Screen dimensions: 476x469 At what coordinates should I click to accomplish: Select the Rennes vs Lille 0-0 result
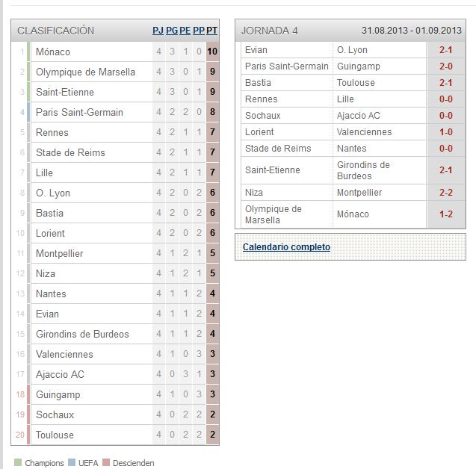pos(445,99)
